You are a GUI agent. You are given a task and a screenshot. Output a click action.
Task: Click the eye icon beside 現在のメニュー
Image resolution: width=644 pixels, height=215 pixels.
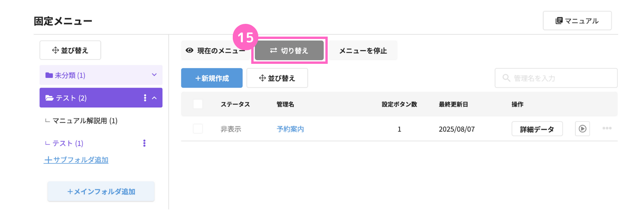[190, 50]
